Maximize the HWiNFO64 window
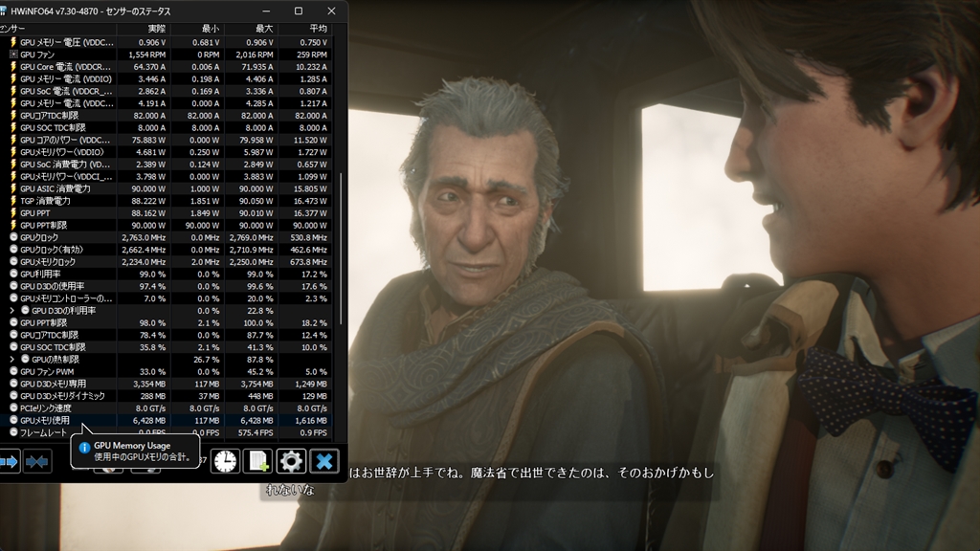This screenshot has width=980, height=551. [299, 11]
